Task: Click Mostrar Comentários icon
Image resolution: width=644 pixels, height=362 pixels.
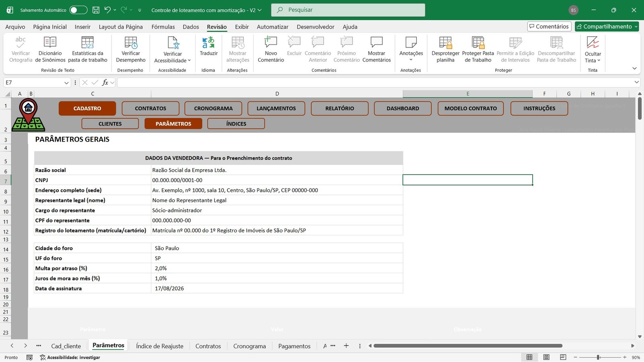Action: 376,42
